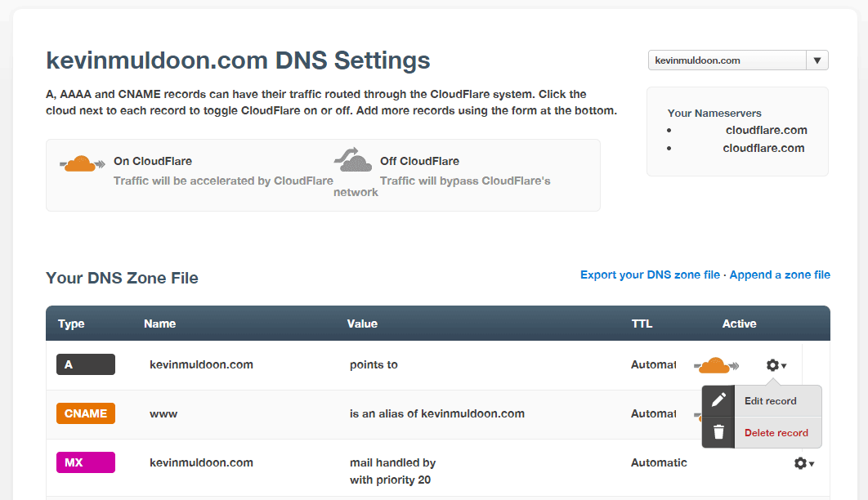Click 'is an alias of kevinmuldoon.com' value
Image resolution: width=868 pixels, height=500 pixels.
(x=437, y=413)
